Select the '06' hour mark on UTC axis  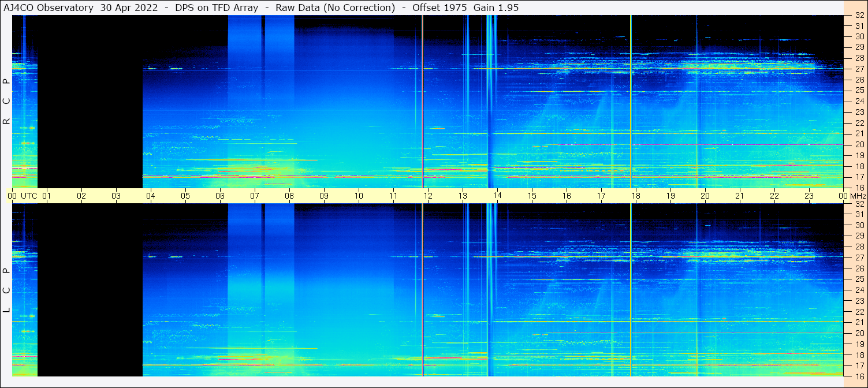click(220, 196)
